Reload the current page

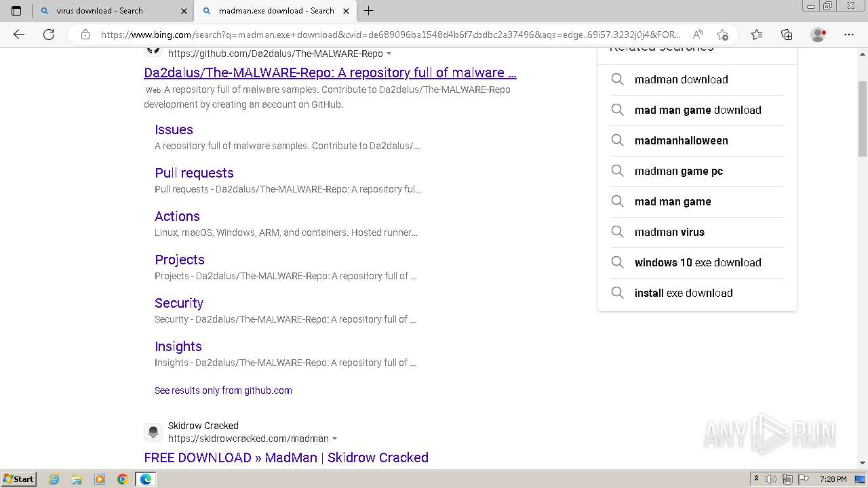pyautogui.click(x=49, y=35)
